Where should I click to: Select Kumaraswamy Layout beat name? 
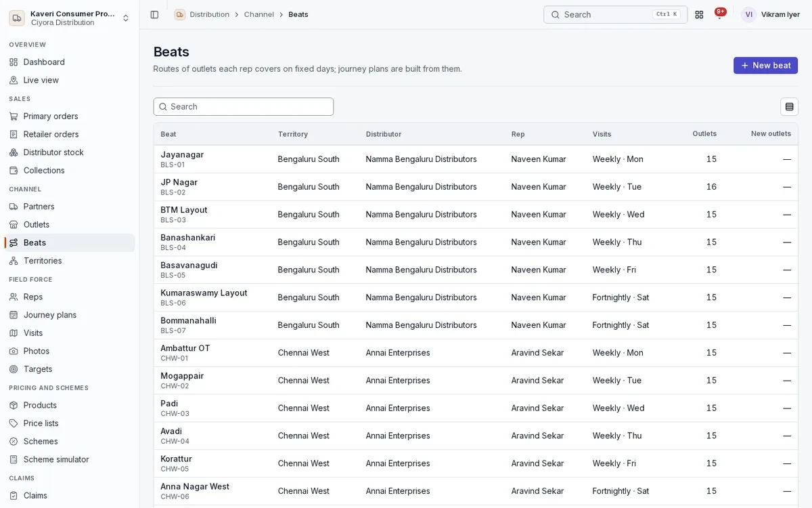(204, 293)
